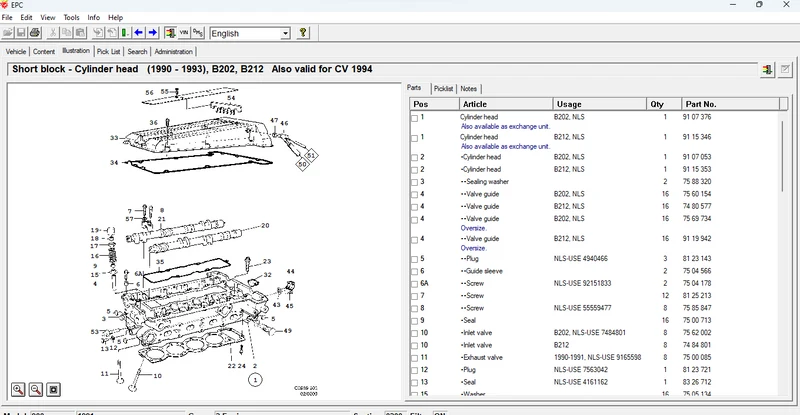
Task: Open help with the question mark icon
Action: coord(303,33)
